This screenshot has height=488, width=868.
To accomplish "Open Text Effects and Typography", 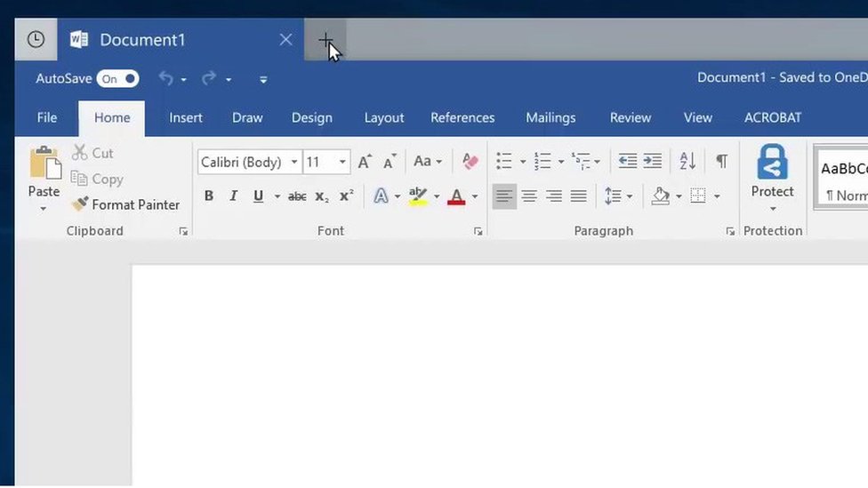I will 381,196.
